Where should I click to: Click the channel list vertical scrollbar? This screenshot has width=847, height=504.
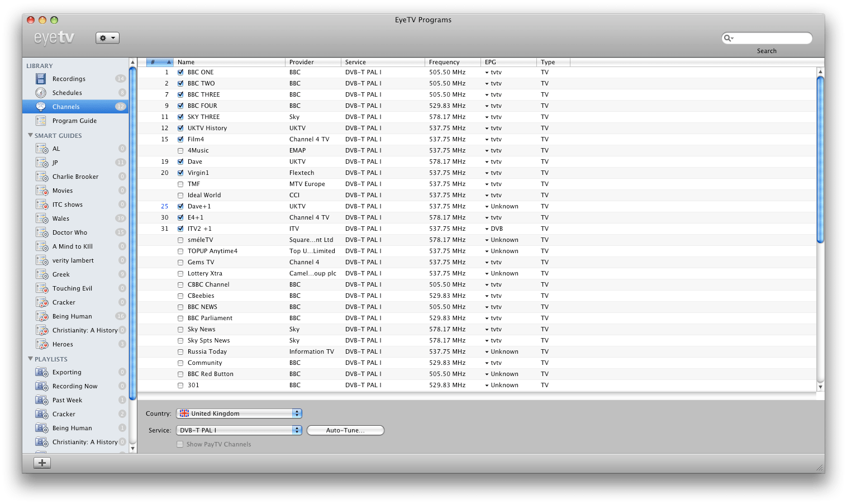(820, 159)
